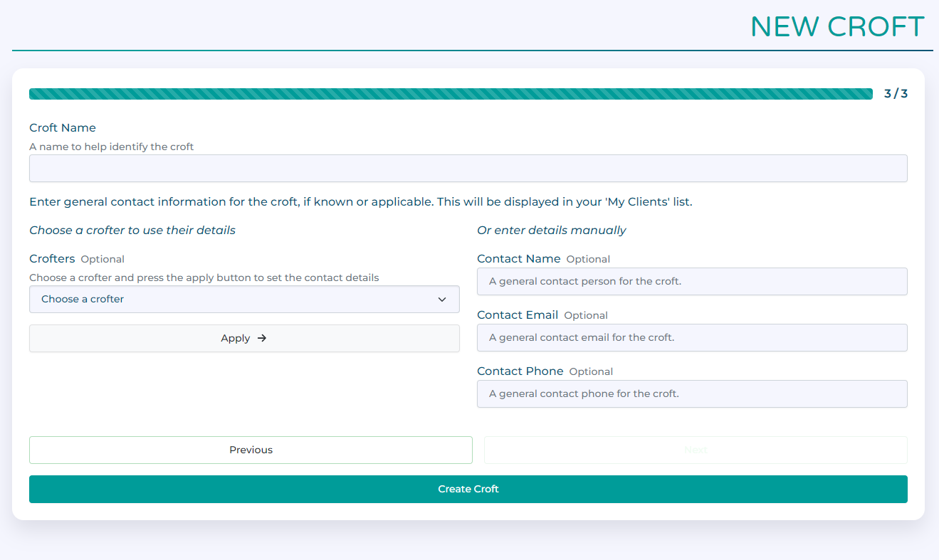Click the striped teal progress bar
This screenshot has width=939, height=560.
(x=450, y=94)
